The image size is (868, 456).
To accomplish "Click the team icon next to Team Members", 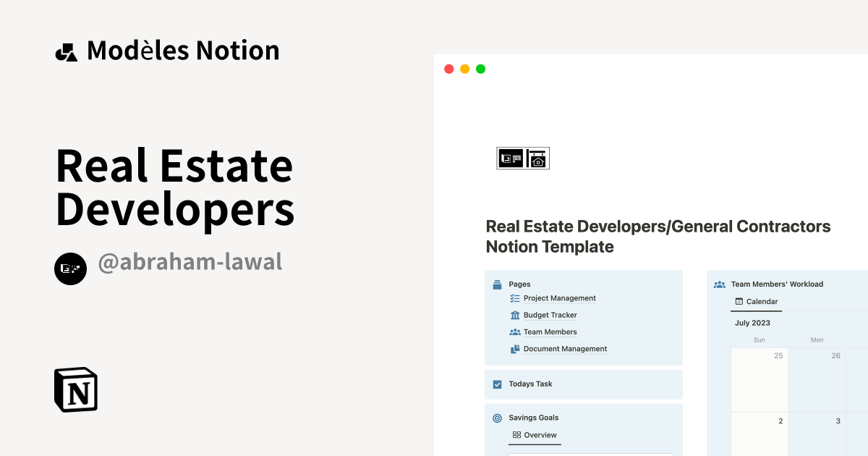I will pos(515,332).
